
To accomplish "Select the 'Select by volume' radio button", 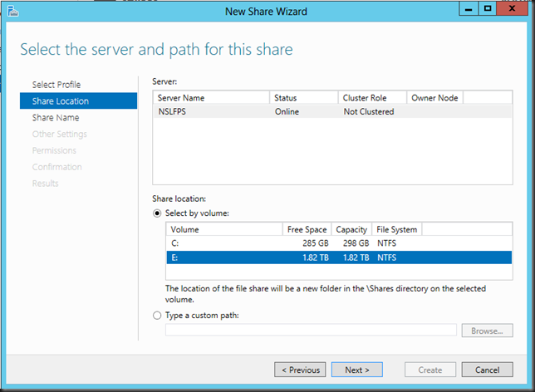I will (157, 213).
